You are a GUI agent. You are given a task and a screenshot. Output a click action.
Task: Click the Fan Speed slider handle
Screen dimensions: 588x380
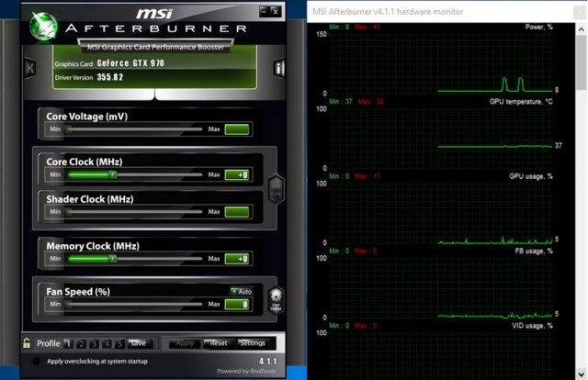[69, 304]
